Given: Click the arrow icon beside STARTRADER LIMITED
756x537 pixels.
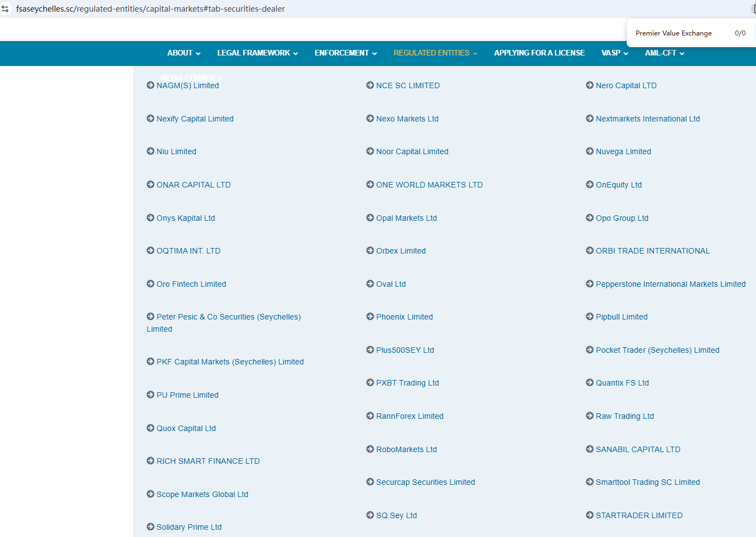Looking at the screenshot, I should 590,515.
